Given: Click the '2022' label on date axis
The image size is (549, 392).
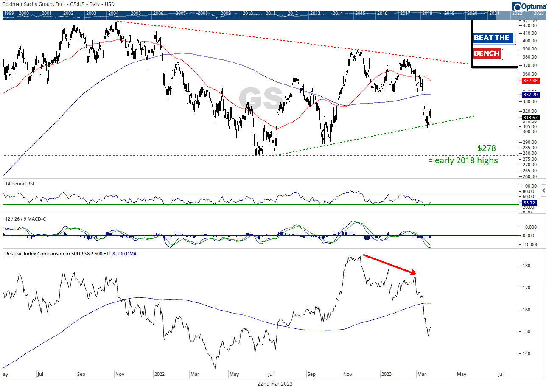Looking at the screenshot, I should 160,375.
